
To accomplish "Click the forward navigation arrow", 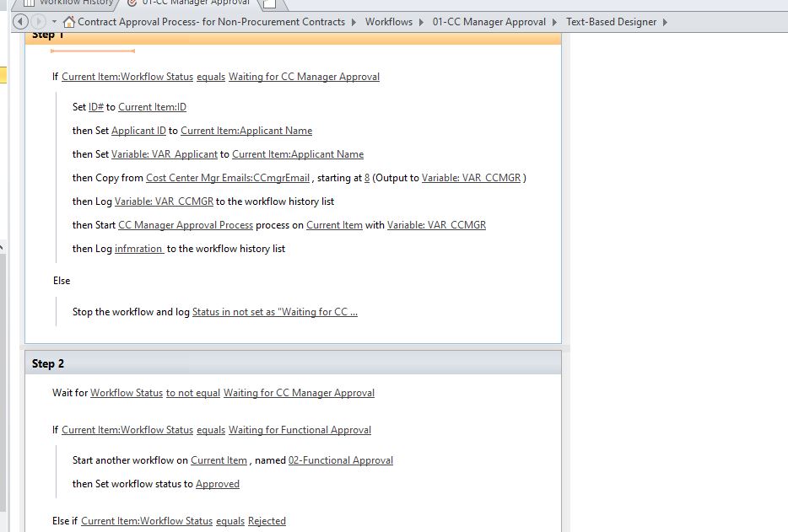I will pos(38,22).
